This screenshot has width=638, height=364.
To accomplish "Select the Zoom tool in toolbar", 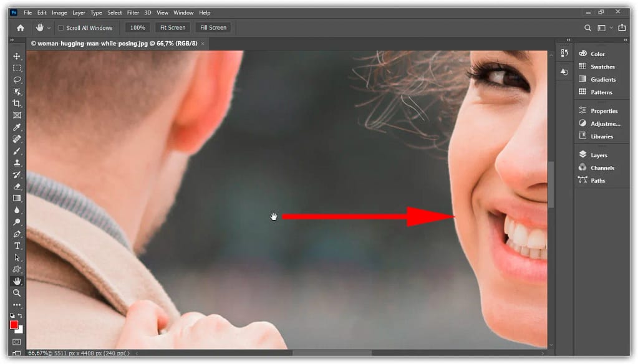I will [x=17, y=293].
